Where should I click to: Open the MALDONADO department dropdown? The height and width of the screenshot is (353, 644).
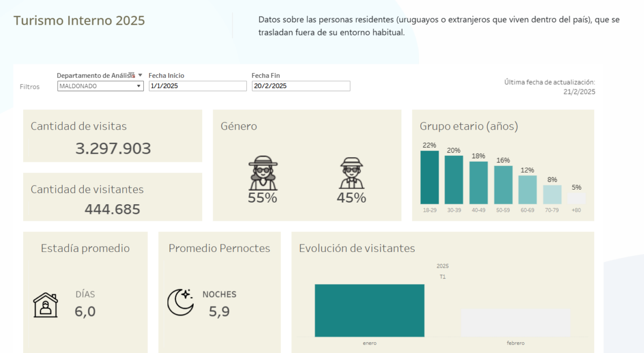point(100,86)
